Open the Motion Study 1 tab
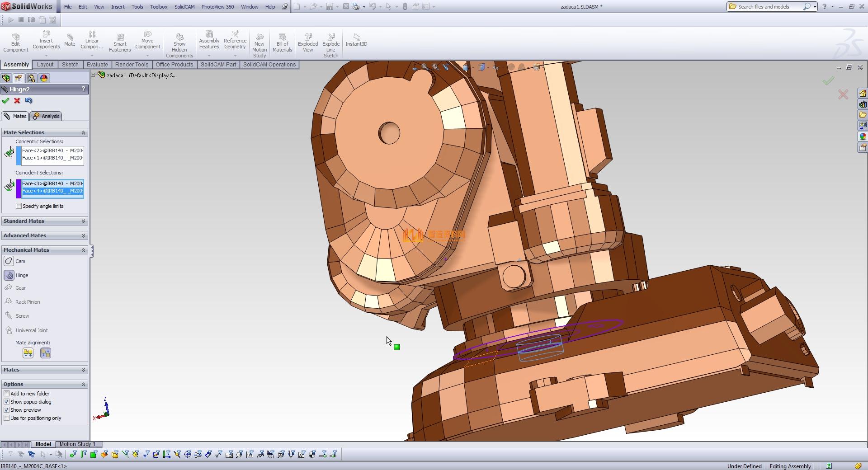The image size is (868, 470). click(x=77, y=444)
